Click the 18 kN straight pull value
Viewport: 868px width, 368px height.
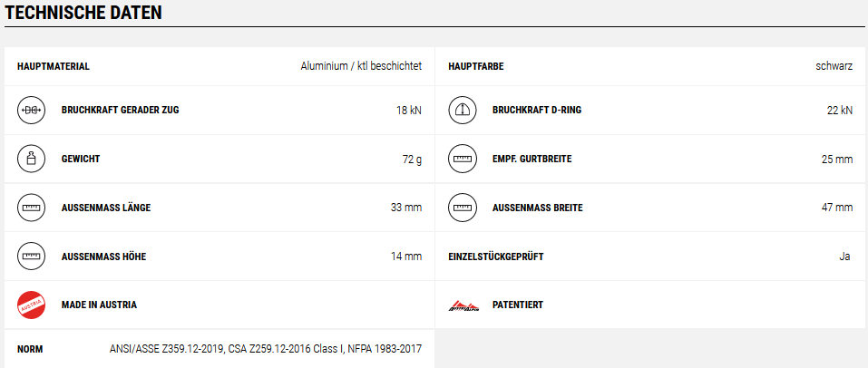point(408,110)
